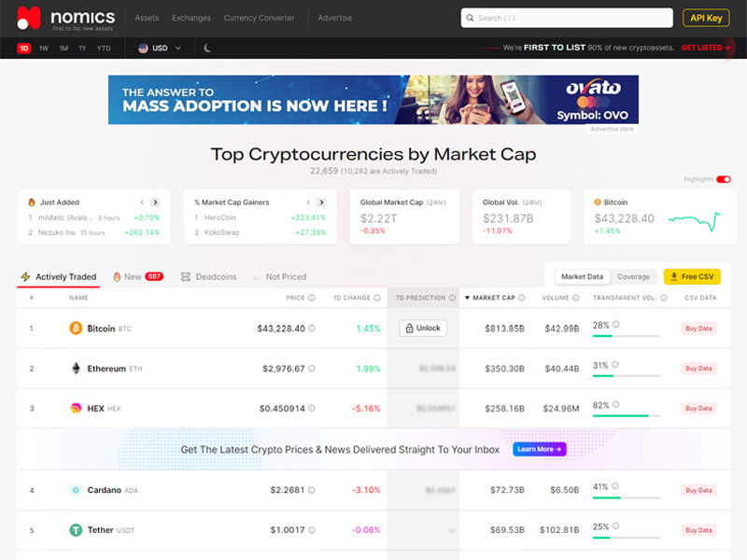Open the Exchanges menu
This screenshot has width=747, height=560.
(191, 18)
